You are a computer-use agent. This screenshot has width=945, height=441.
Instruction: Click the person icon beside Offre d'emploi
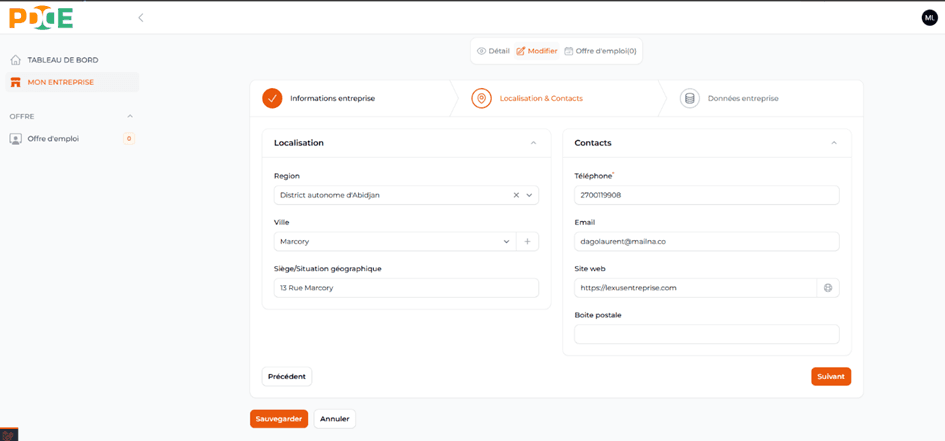[x=16, y=139]
